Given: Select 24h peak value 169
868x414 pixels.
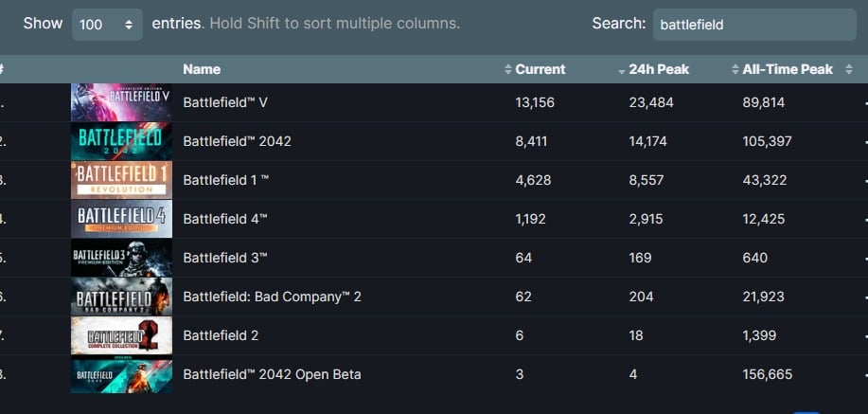Looking at the screenshot, I should pyautogui.click(x=640, y=258).
